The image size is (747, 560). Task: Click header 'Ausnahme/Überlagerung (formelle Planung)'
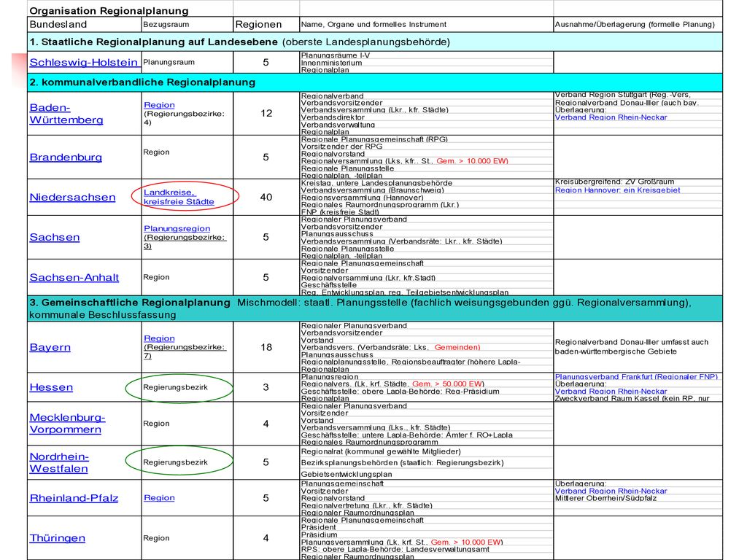635,24
